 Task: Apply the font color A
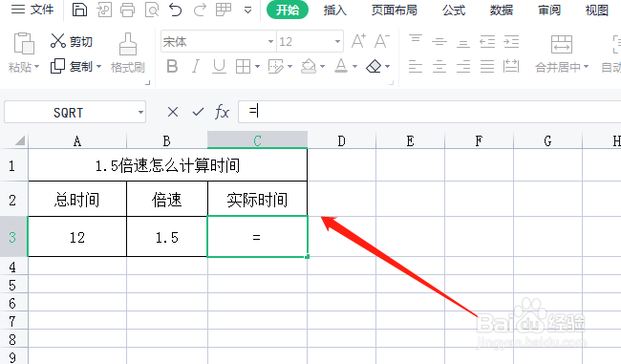(341, 66)
